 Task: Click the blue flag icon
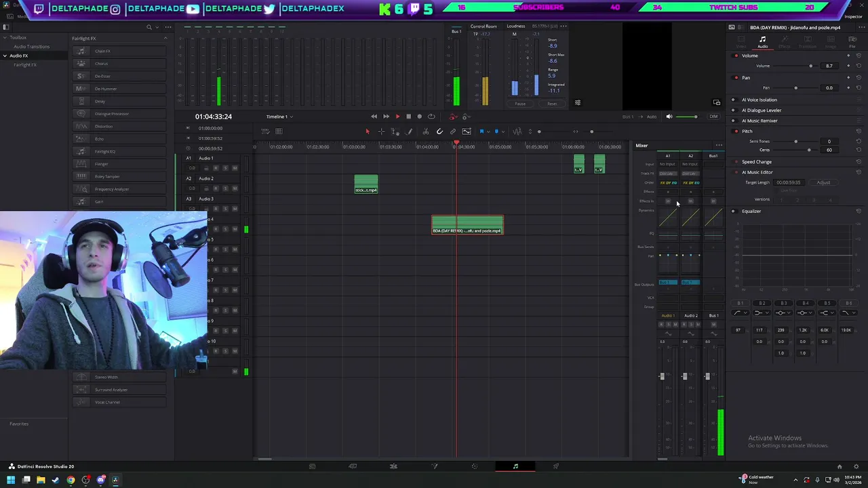pos(481,131)
